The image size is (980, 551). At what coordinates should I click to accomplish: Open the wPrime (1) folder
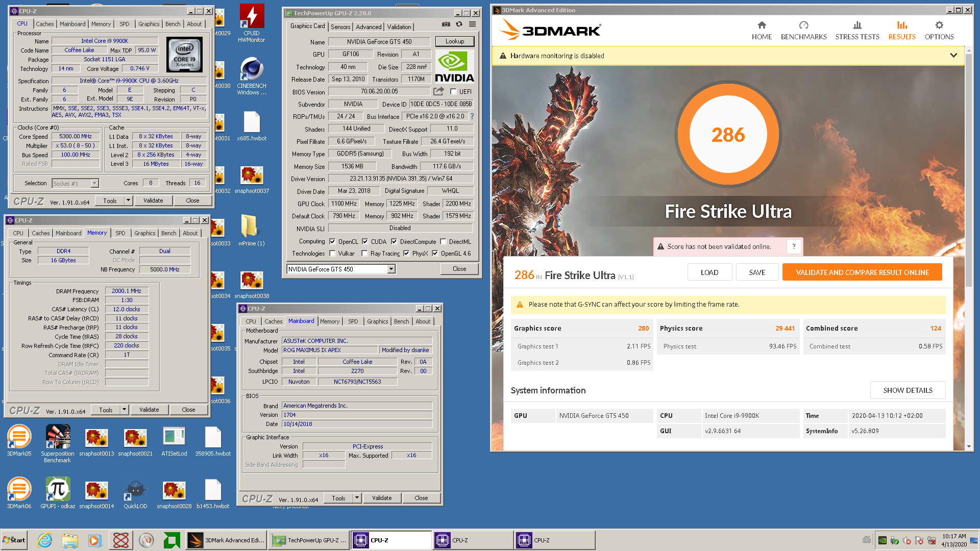tap(252, 231)
